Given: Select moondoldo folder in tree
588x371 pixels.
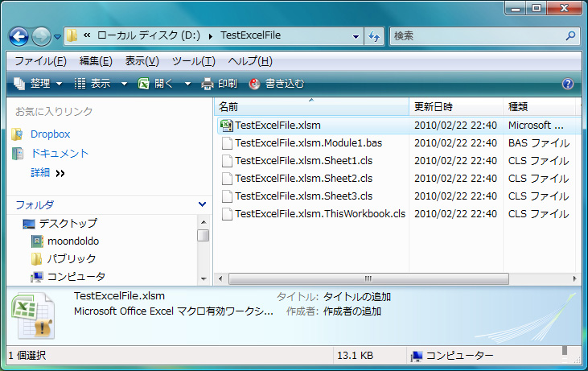Looking at the screenshot, I should [x=72, y=241].
